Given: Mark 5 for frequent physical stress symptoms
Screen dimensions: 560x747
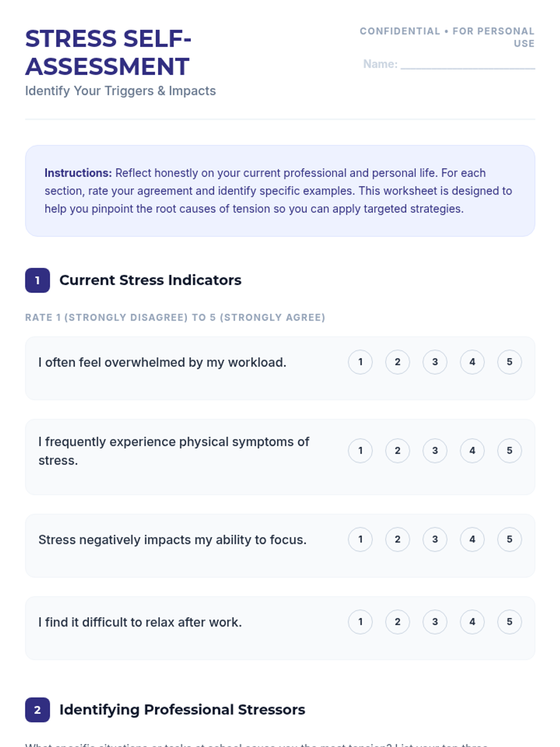Looking at the screenshot, I should [510, 451].
